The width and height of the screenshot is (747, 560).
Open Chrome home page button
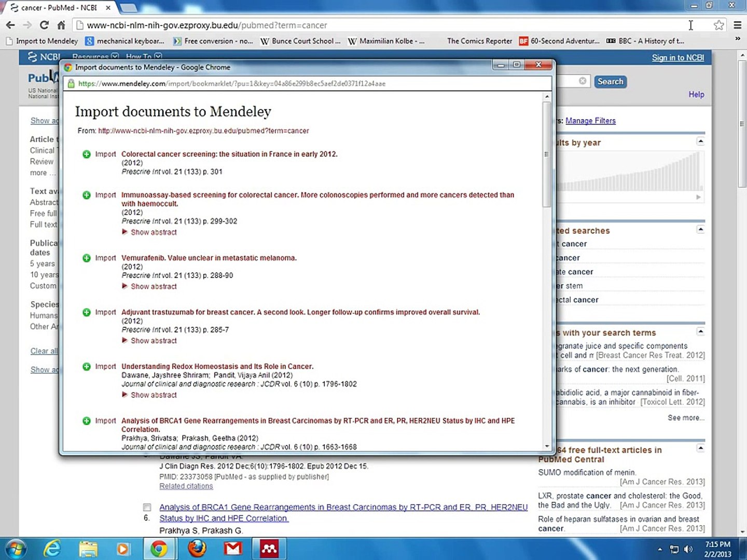pos(61,25)
